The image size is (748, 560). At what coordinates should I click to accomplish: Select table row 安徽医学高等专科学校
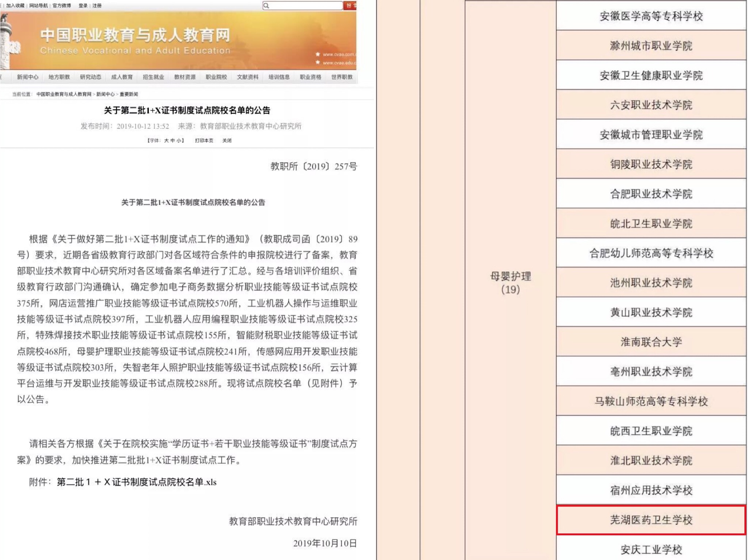651,16
